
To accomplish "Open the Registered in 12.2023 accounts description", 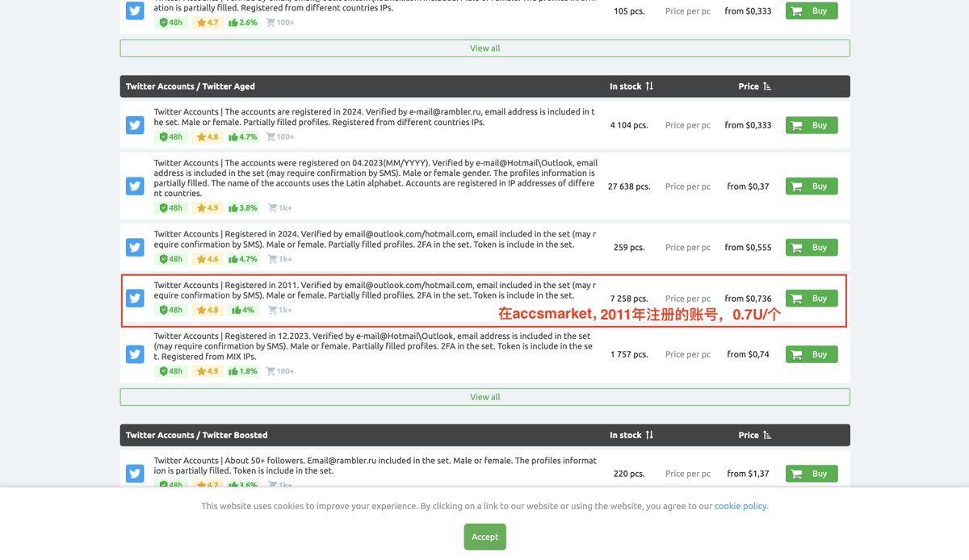I will [374, 346].
